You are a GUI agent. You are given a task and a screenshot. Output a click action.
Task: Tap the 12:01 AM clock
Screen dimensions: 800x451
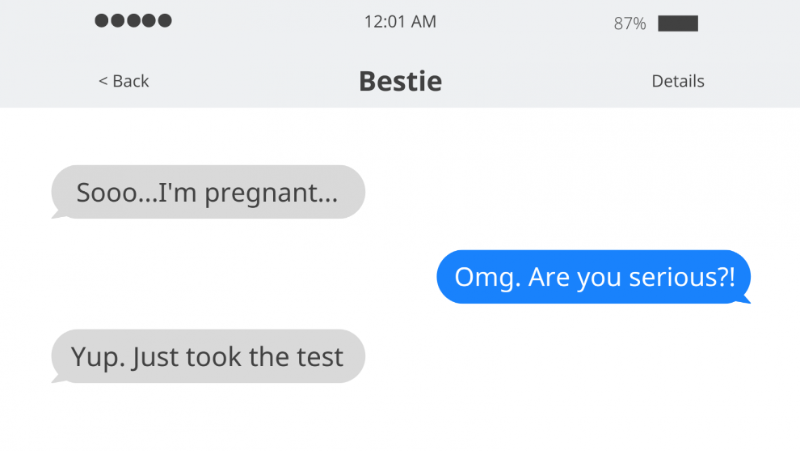tap(400, 22)
